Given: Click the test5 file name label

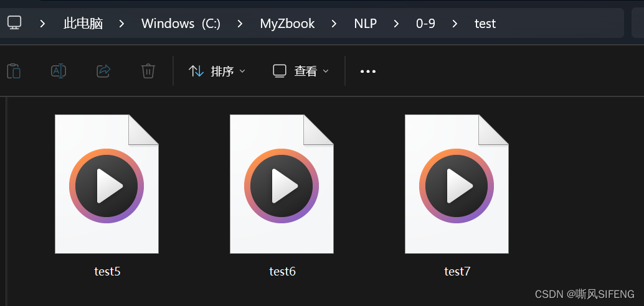Looking at the screenshot, I should click(107, 271).
